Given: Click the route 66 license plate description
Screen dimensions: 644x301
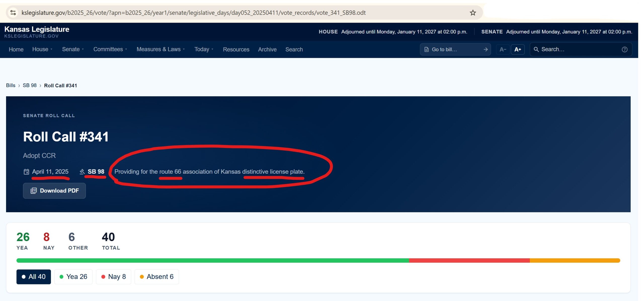Looking at the screenshot, I should point(210,172).
